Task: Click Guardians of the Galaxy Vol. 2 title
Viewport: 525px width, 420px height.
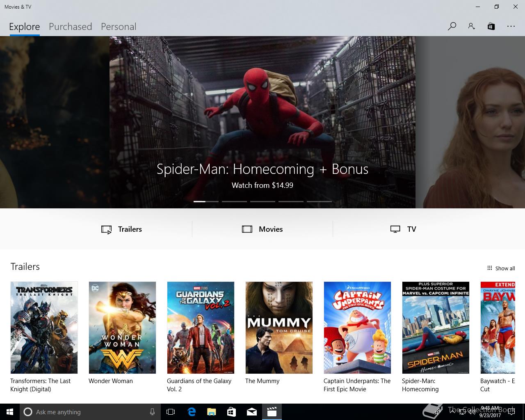Action: 199,385
